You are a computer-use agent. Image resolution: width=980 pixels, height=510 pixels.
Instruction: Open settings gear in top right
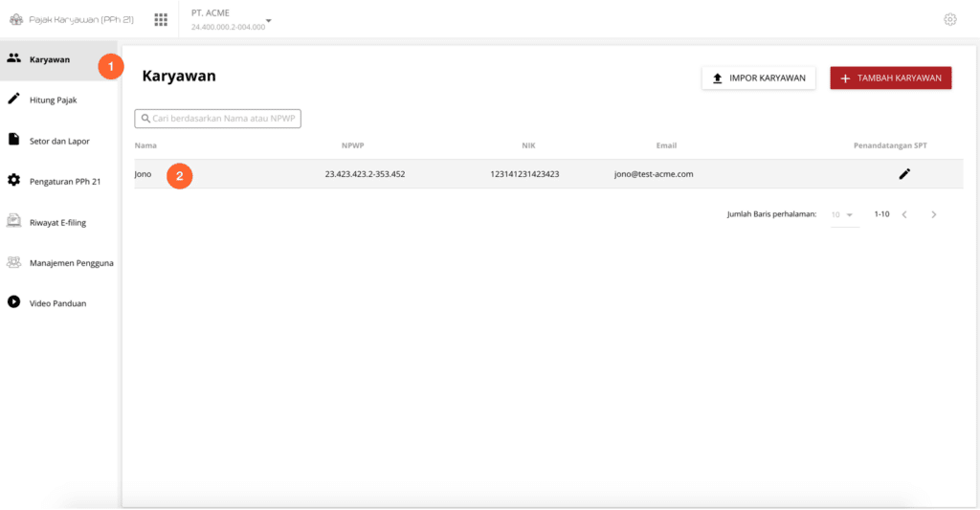pyautogui.click(x=950, y=19)
